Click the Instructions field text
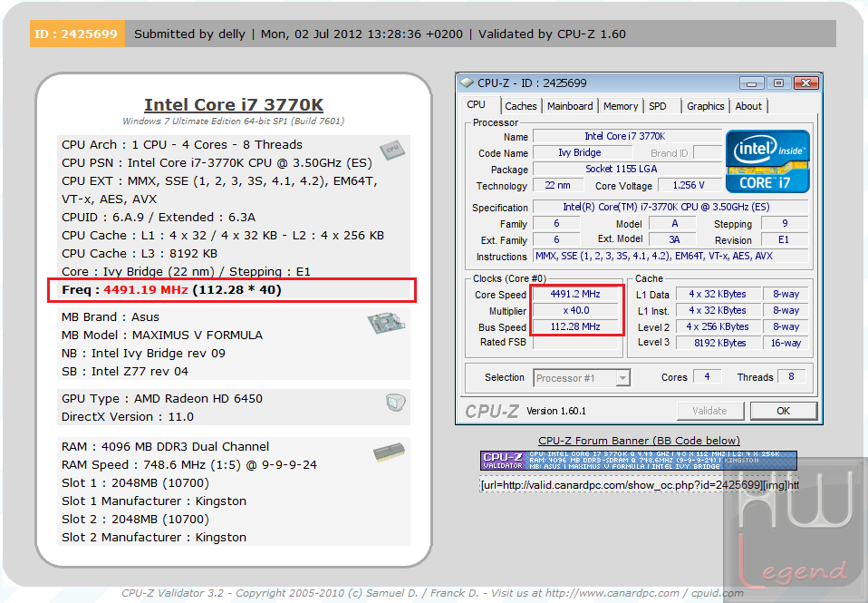Screen dimensions: 868x603 coord(670,256)
